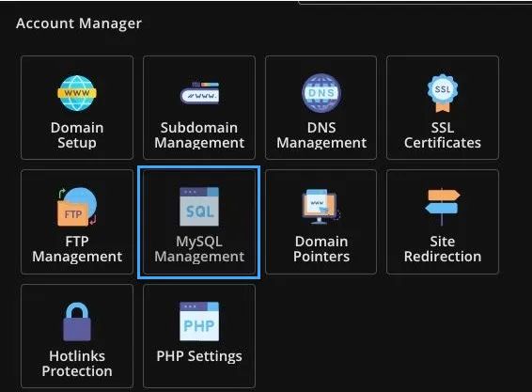Open the Domain Setup globe icon

point(77,93)
